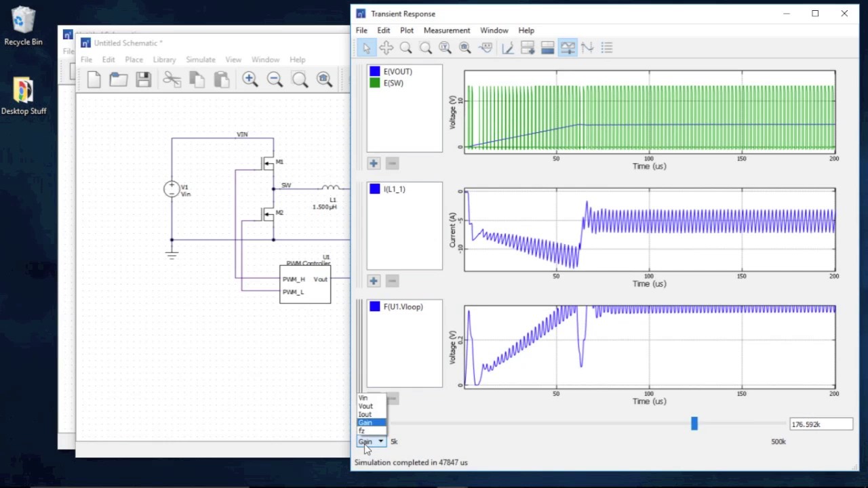Open Place menu in Untitled Schematic
Image resolution: width=868 pixels, height=488 pixels.
134,60
